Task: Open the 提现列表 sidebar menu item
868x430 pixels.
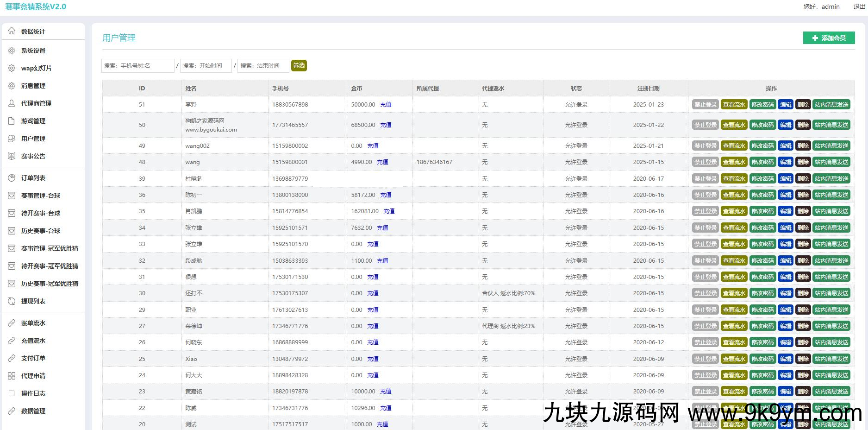Action: [x=33, y=301]
